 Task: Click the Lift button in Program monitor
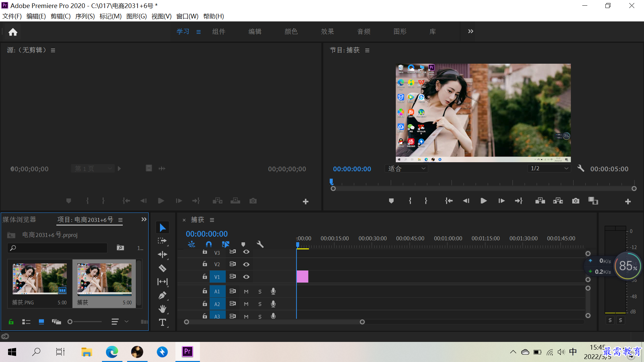click(540, 201)
